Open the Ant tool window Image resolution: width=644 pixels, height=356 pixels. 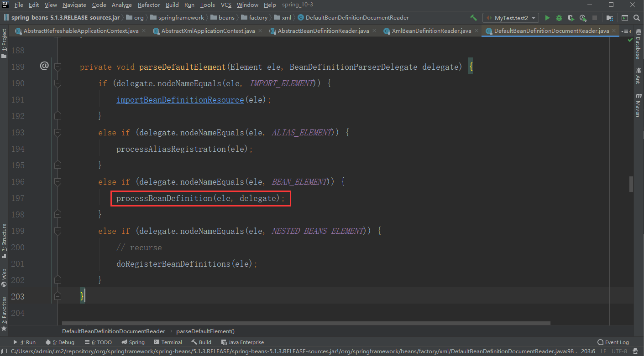click(638, 75)
